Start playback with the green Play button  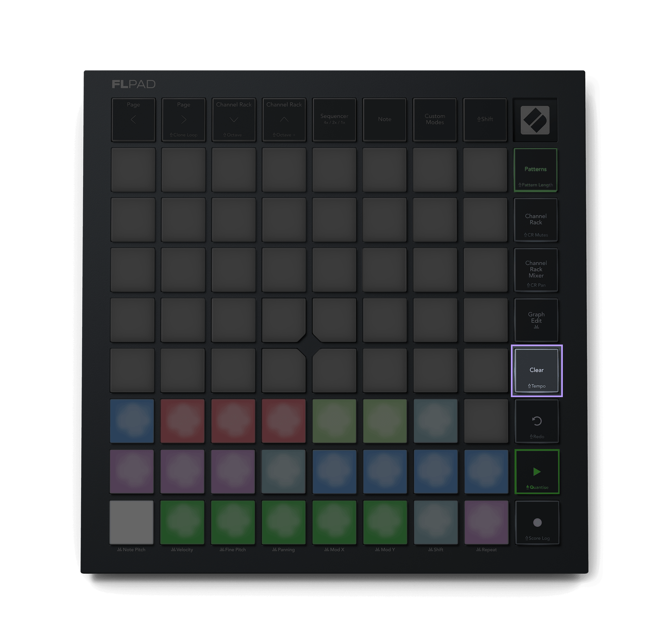[537, 472]
